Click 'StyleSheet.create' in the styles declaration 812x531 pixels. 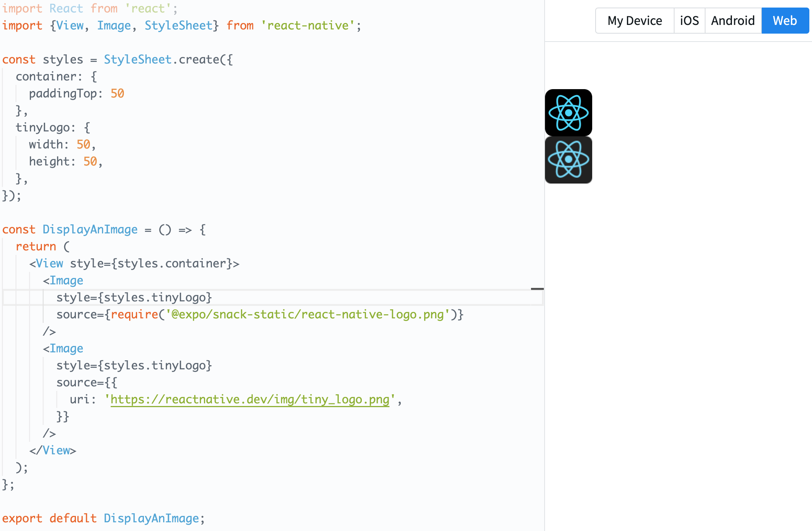162,60
